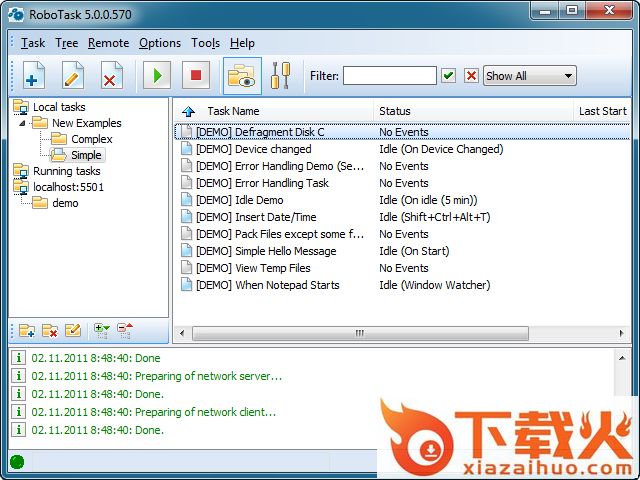
Task: Open the Remote menu
Action: [x=109, y=43]
